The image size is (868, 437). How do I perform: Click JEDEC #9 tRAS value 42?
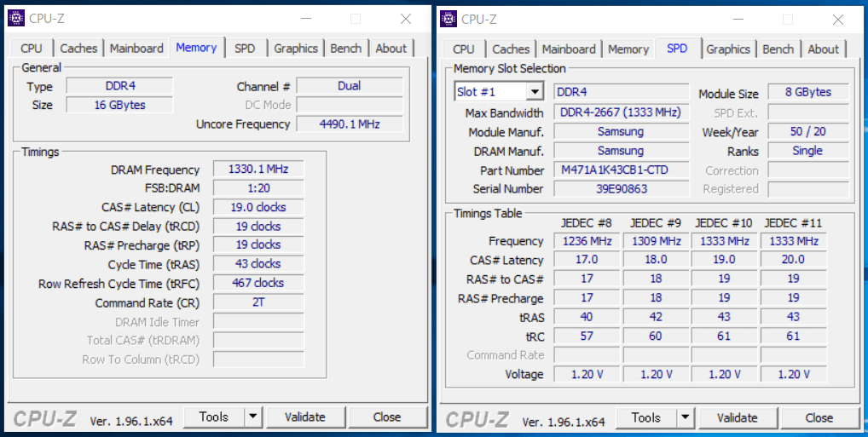click(x=656, y=317)
